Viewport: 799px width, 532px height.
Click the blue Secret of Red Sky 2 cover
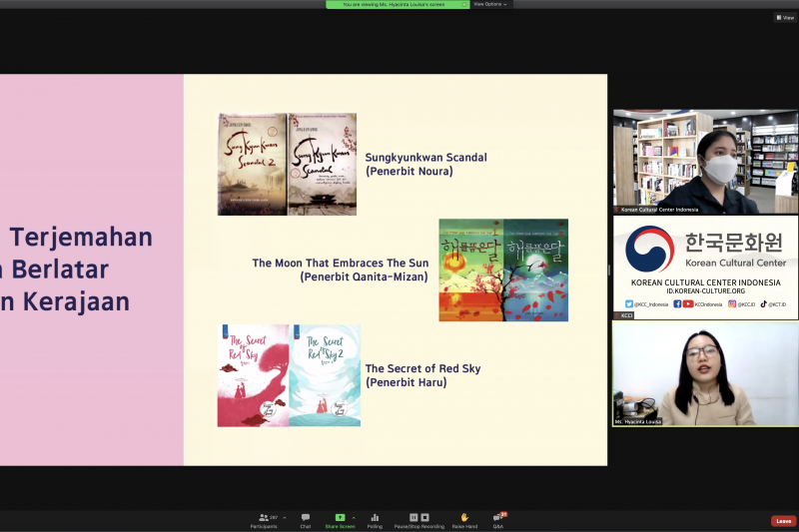coord(325,375)
